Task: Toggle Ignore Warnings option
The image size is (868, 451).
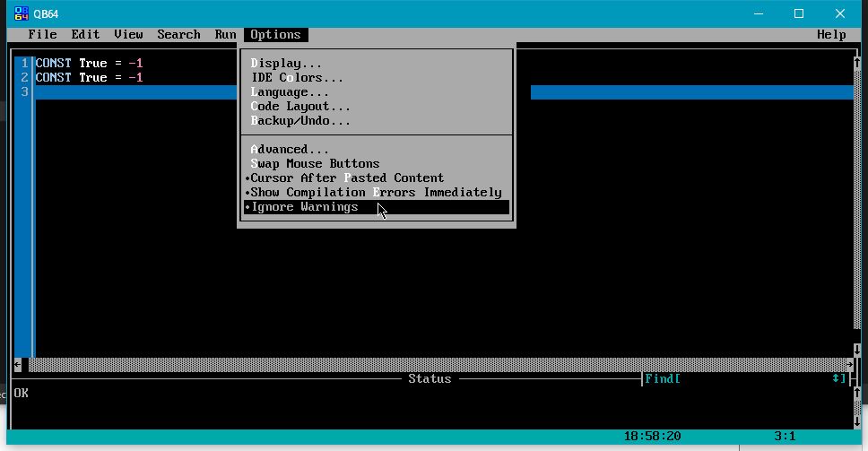Action: pos(305,207)
